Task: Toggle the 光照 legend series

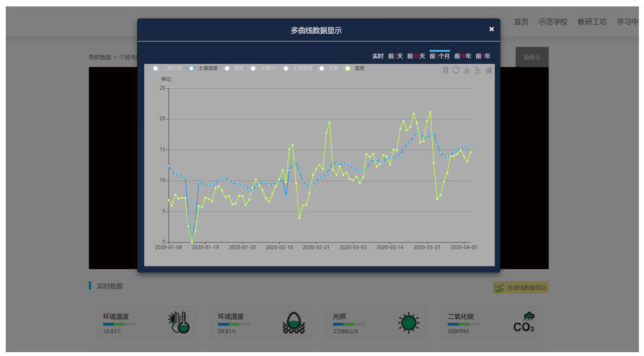Action: (329, 68)
